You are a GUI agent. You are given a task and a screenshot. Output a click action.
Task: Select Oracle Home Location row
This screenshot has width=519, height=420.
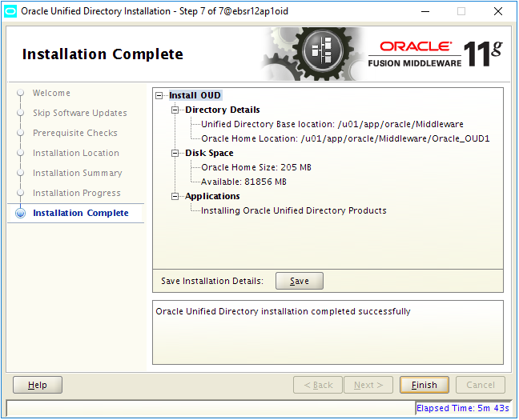point(345,138)
